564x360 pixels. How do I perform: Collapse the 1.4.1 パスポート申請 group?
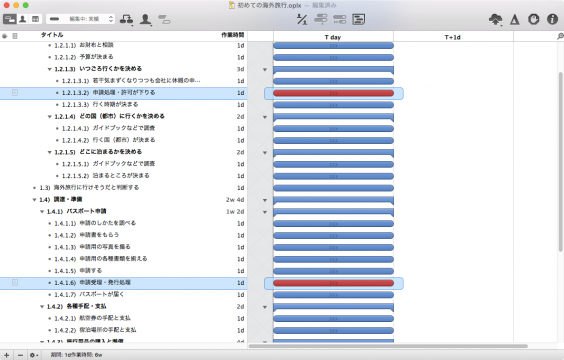click(42, 211)
